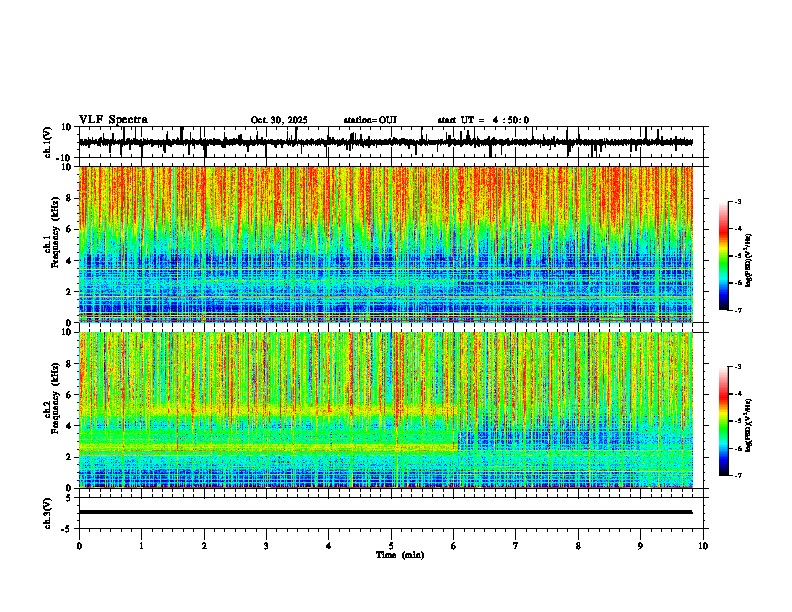Click the ch.1 spectrogram panel
The height and width of the screenshot is (612, 792).
tap(386, 244)
